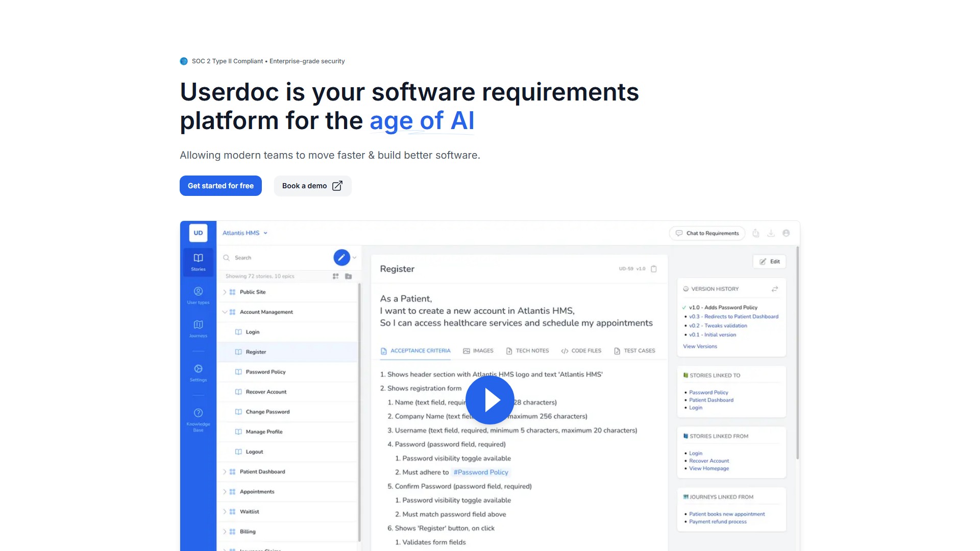
Task: Select Stories in the left sidebar
Action: pyautogui.click(x=198, y=262)
